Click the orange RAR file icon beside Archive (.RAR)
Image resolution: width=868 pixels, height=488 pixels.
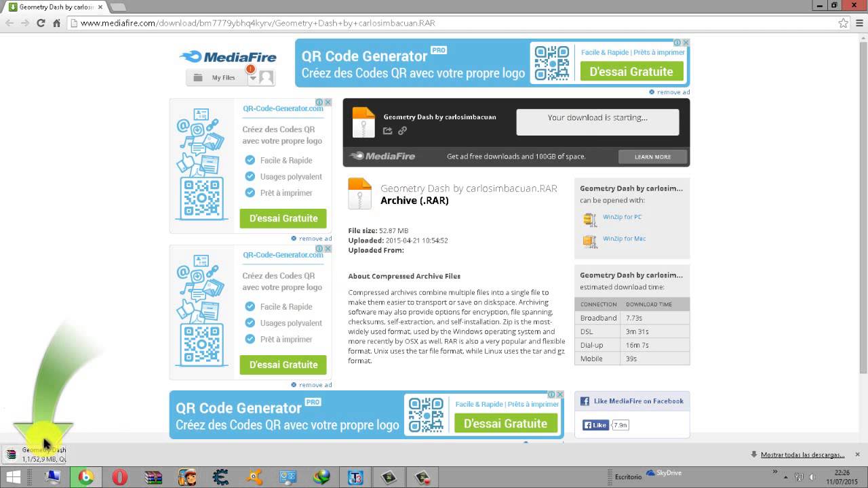tap(359, 193)
